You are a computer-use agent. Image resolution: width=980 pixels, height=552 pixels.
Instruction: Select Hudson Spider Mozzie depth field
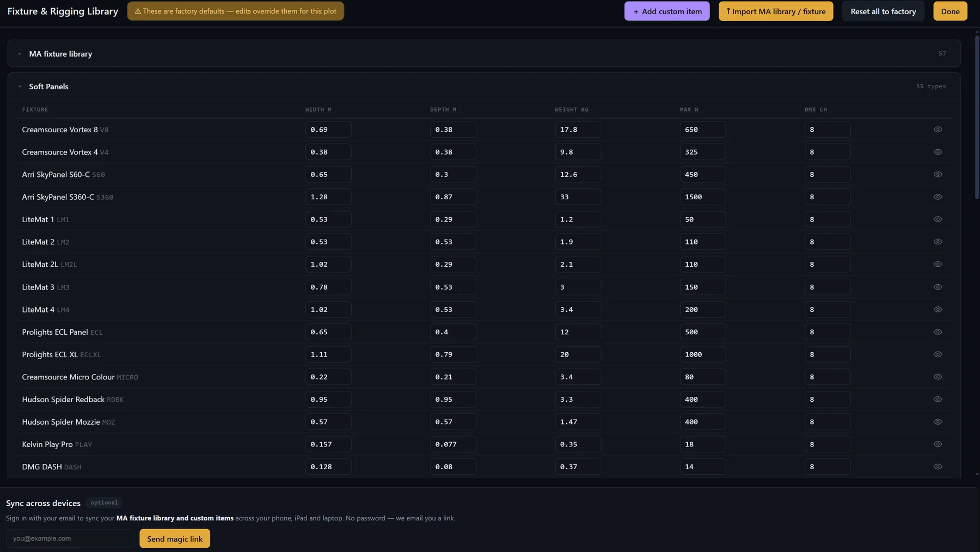[x=453, y=422]
